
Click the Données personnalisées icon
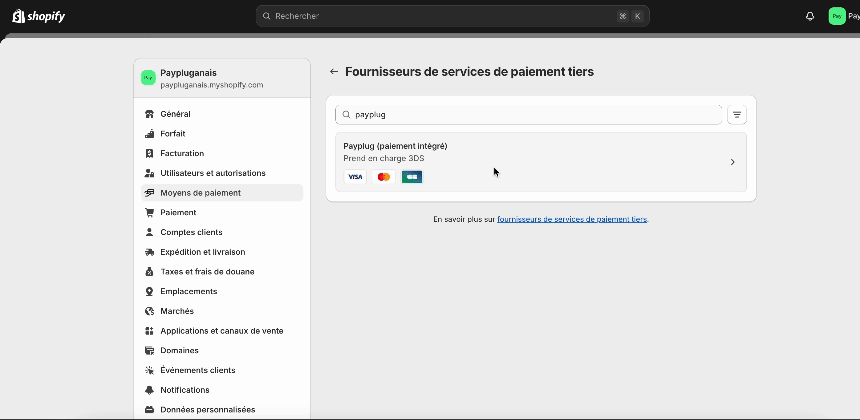click(149, 410)
